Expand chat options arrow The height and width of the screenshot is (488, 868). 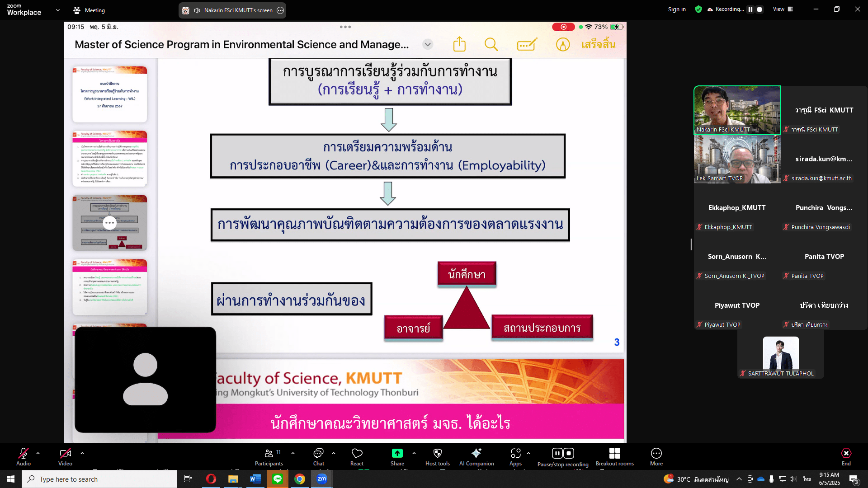click(334, 453)
